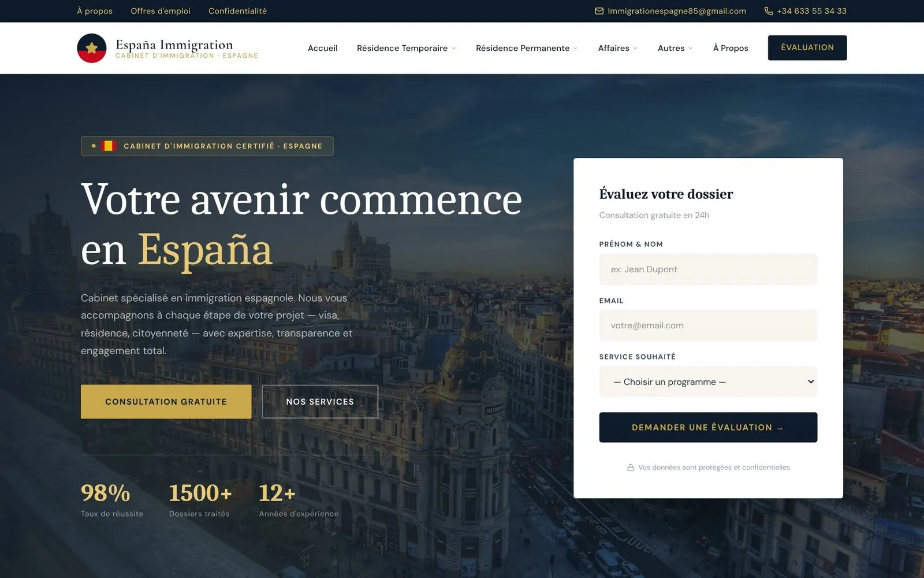Click the 'CABINET D'IMMIGRATION CERTIFIÉ · ESPAGNE' badge

207,146
